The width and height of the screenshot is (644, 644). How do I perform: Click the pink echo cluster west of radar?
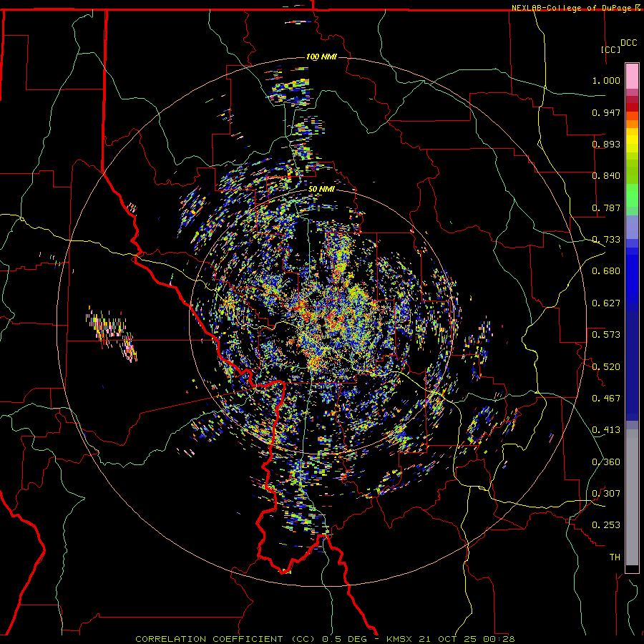click(112, 333)
